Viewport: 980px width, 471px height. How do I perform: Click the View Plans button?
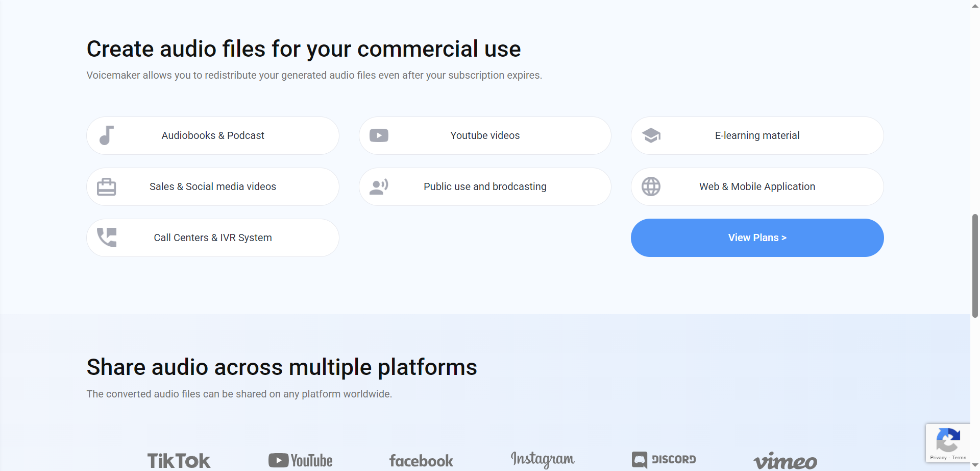point(757,237)
